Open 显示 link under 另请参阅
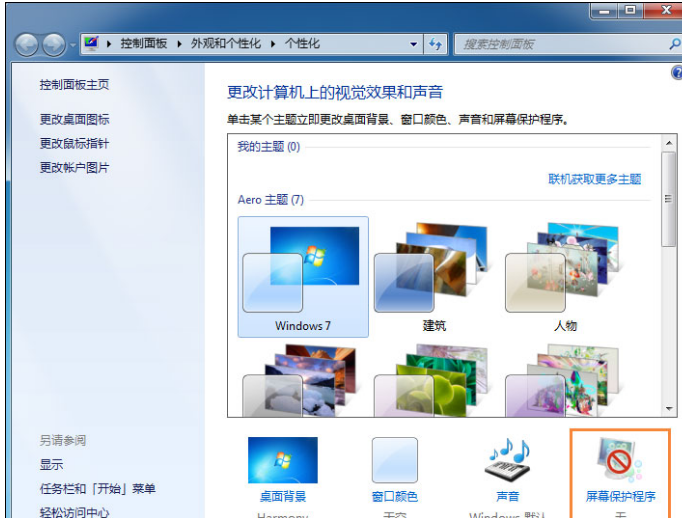682x518 pixels. coord(51,464)
